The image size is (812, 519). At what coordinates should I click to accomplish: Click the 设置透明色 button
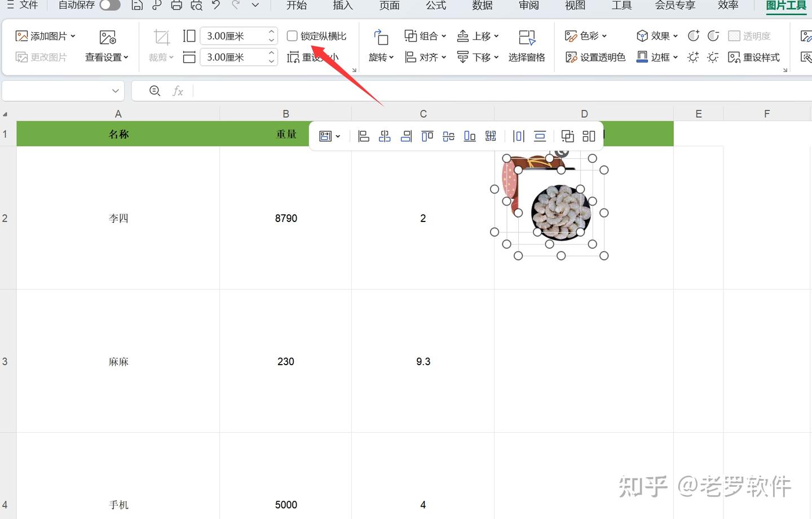[595, 57]
